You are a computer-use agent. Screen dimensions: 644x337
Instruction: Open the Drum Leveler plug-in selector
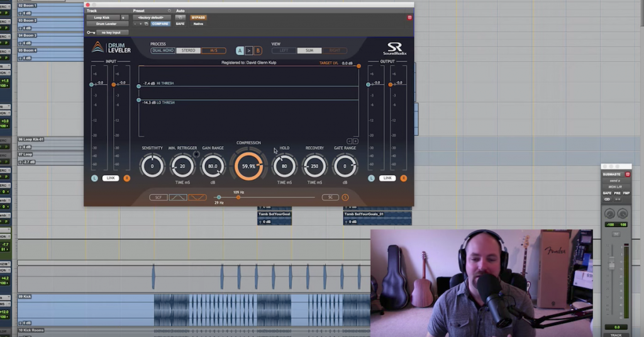tap(106, 24)
